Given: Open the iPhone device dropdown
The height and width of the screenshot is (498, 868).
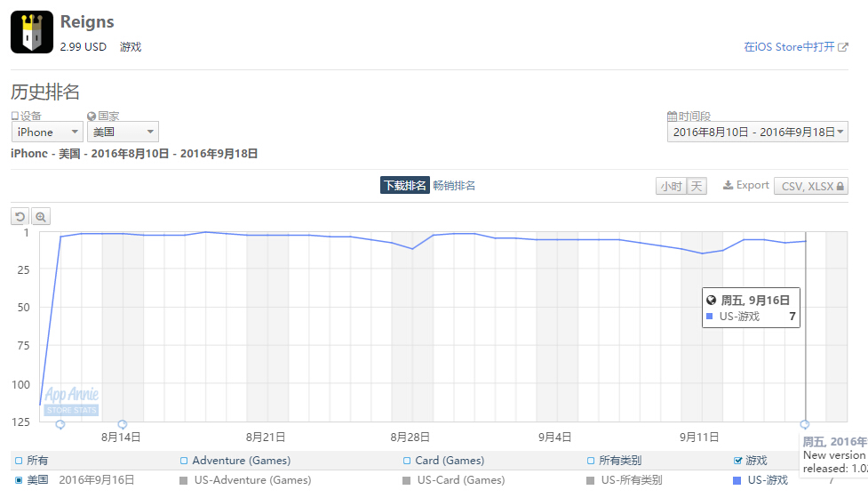Looking at the screenshot, I should 48,132.
